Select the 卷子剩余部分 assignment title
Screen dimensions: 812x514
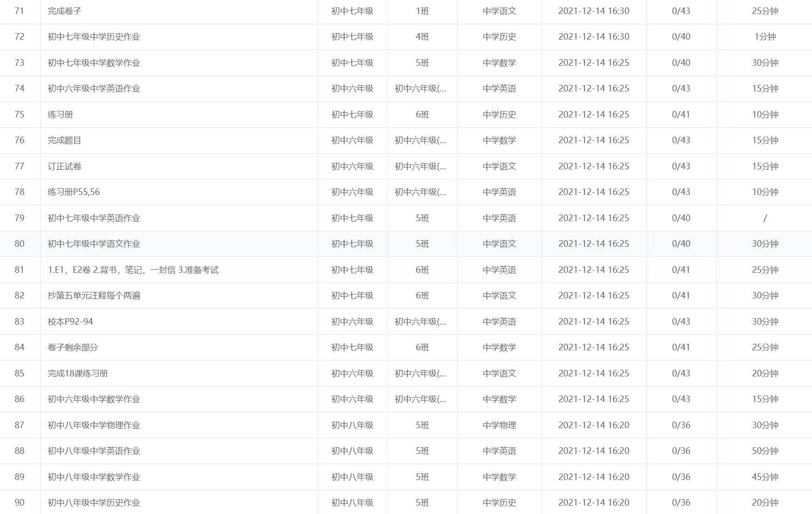tap(73, 347)
